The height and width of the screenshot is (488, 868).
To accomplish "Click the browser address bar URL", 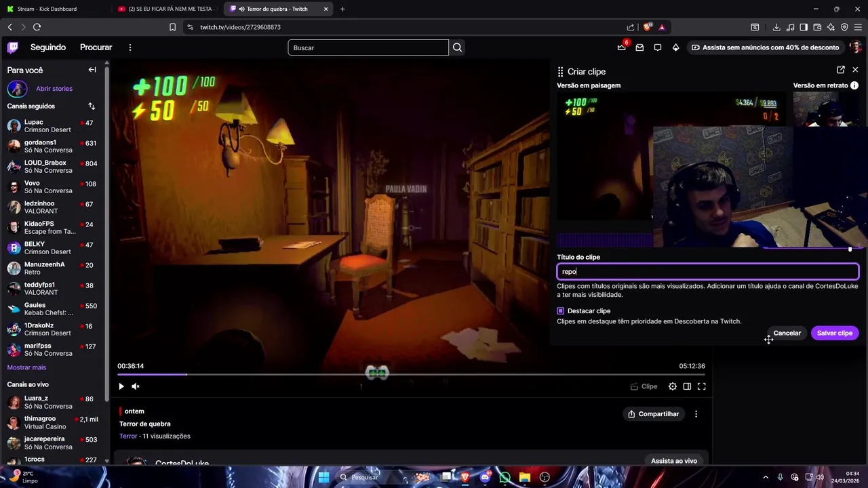I will [x=240, y=27].
